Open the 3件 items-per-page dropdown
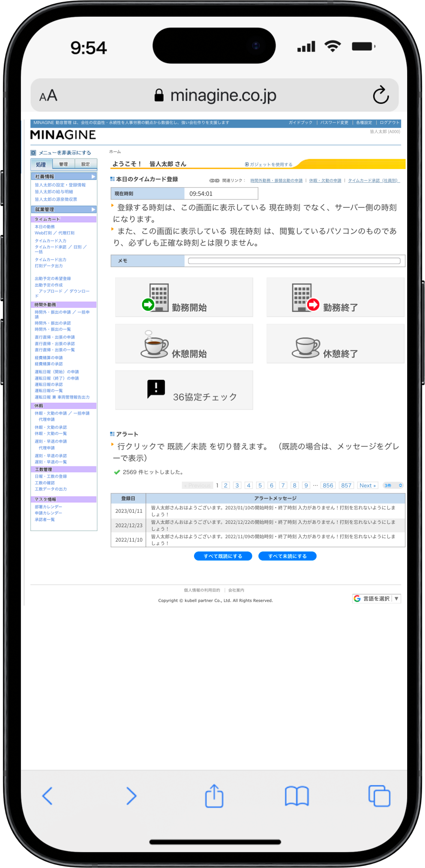Image resolution: width=425 pixels, height=868 pixels. coord(393,485)
